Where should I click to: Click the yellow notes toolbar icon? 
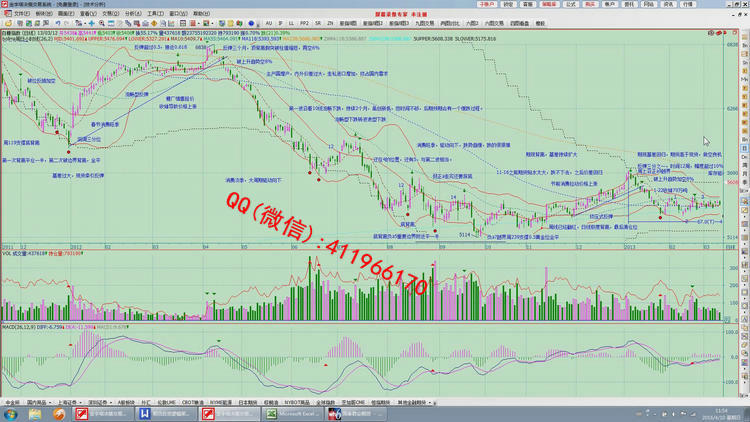(x=231, y=23)
